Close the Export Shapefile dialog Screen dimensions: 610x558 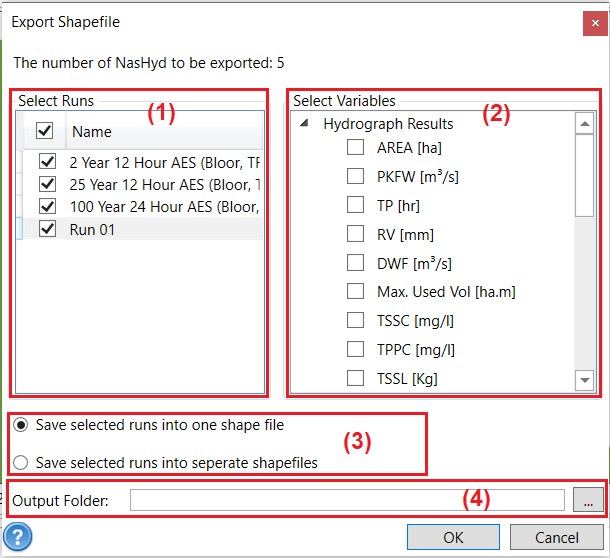[592, 21]
